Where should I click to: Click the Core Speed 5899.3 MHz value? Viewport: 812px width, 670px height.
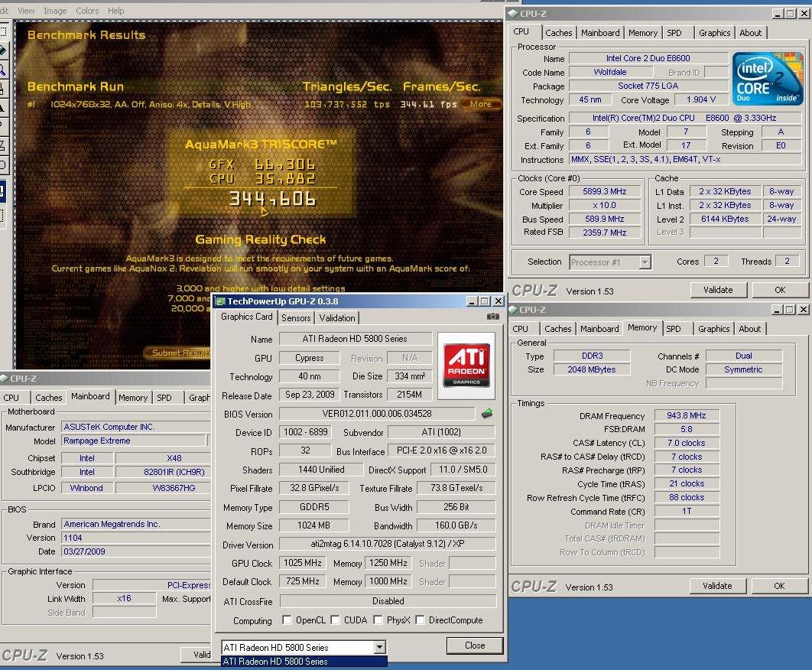(604, 191)
